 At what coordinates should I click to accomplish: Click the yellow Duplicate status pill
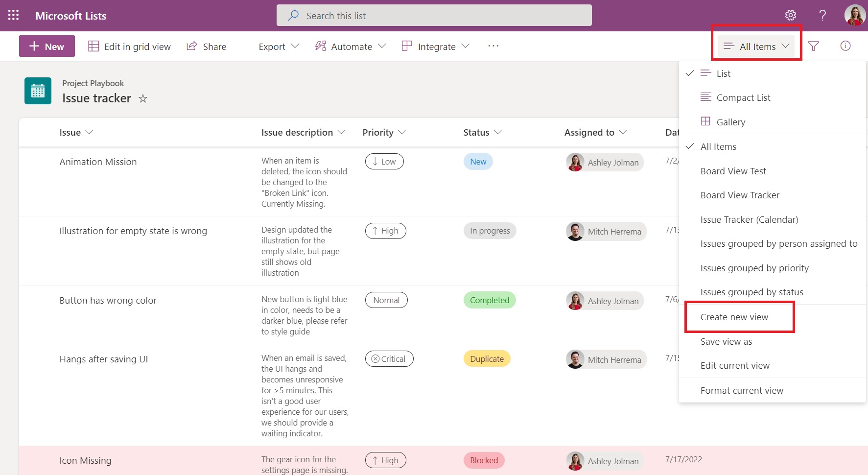(487, 359)
